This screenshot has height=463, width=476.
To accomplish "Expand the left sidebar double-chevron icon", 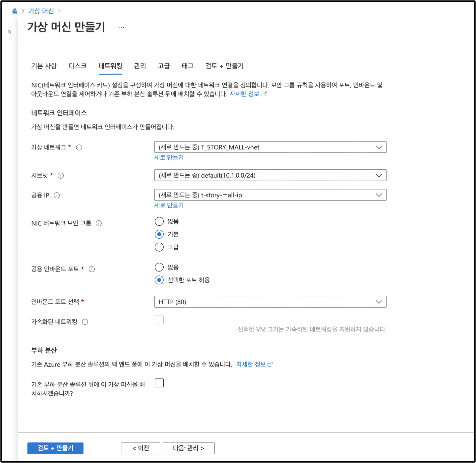I will coord(10,32).
